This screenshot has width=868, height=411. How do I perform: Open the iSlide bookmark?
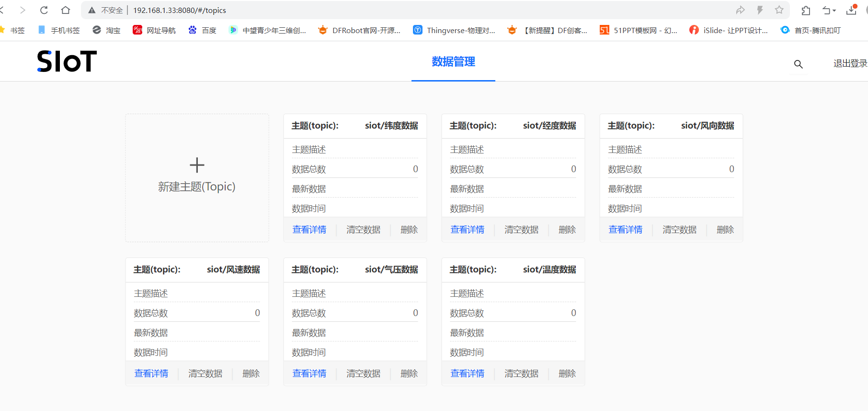(729, 30)
